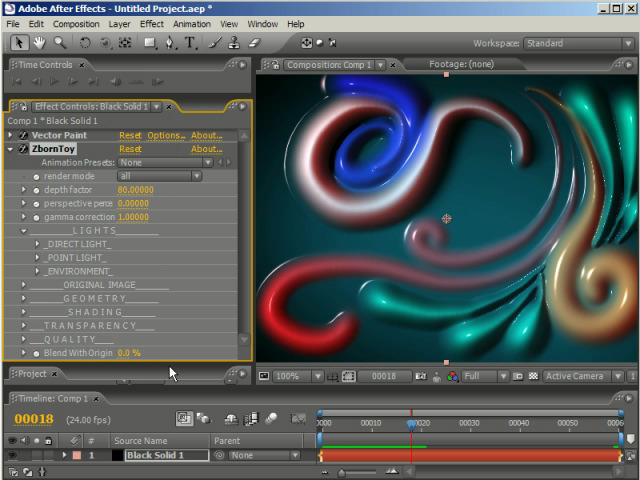This screenshot has width=640, height=480.
Task: Select the Orbit Camera tool
Action: (105, 43)
